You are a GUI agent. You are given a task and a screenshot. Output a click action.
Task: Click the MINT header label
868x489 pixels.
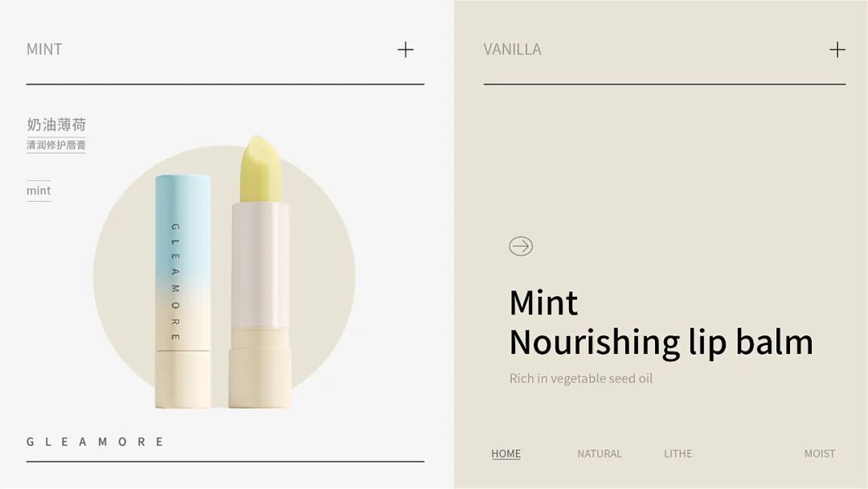[x=44, y=49]
